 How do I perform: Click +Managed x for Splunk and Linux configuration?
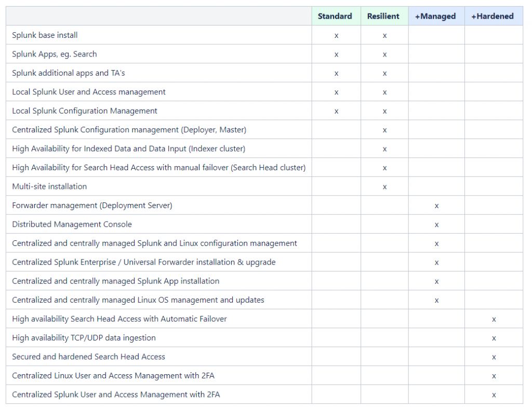point(436,244)
